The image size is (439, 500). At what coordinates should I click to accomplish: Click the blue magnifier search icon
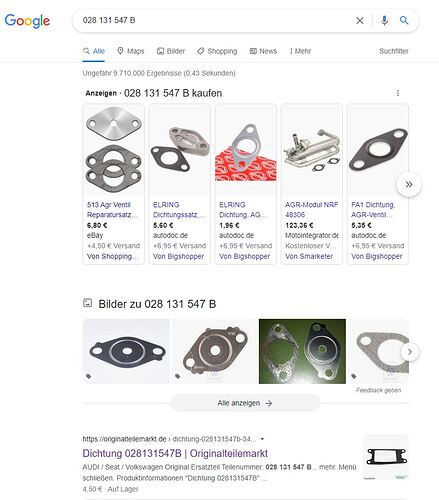[x=404, y=20]
